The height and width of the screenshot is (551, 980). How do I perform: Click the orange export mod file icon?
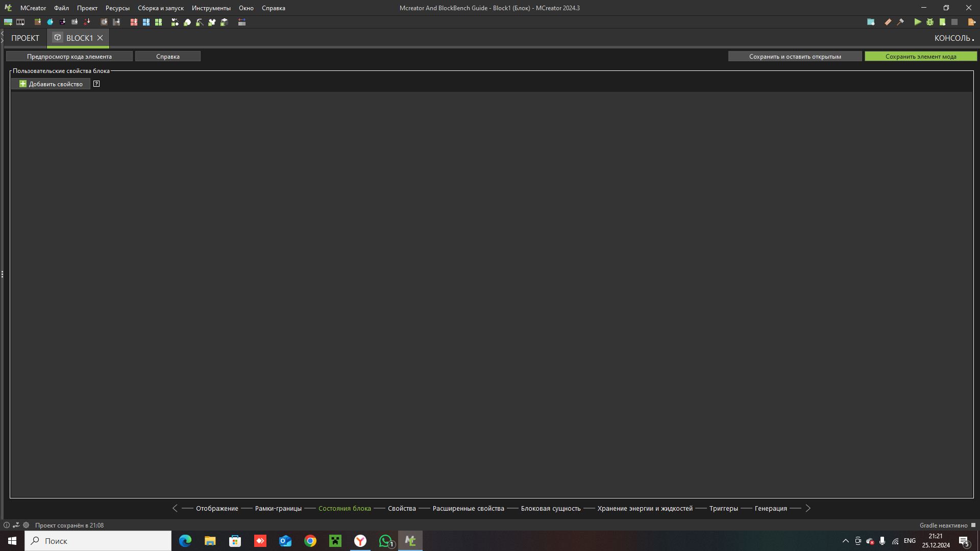pos(971,22)
